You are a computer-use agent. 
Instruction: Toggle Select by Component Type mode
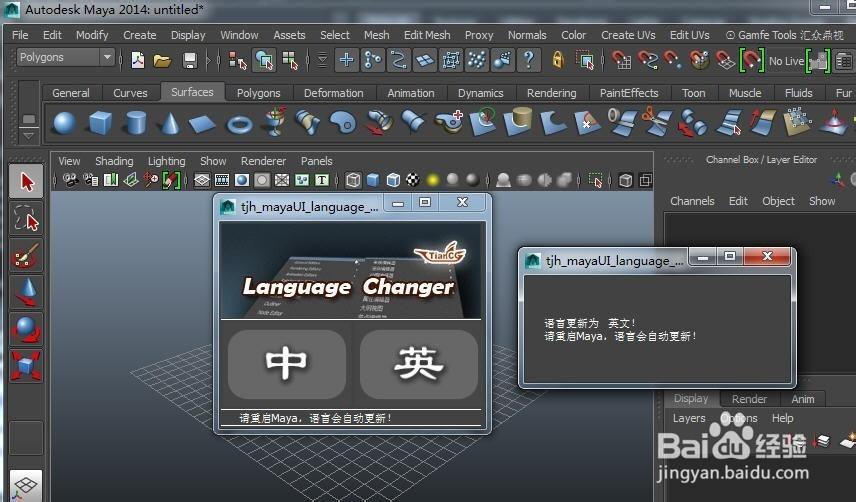coord(290,60)
